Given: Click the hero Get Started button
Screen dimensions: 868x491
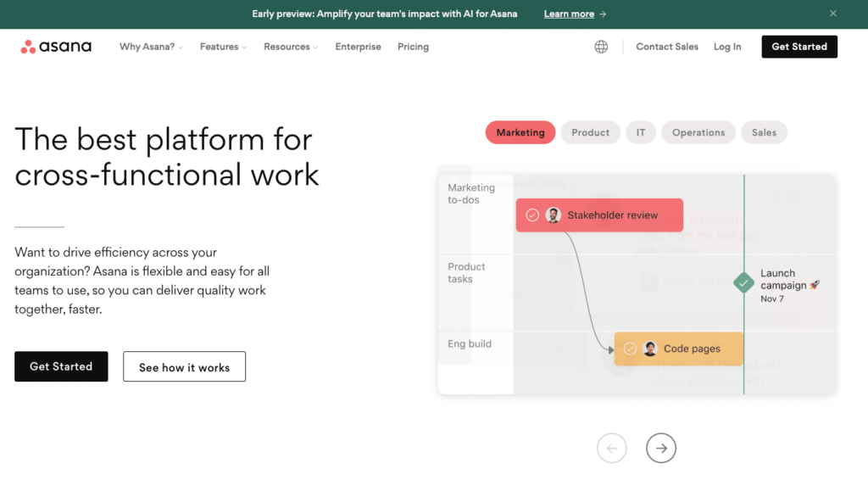Looking at the screenshot, I should (x=61, y=366).
